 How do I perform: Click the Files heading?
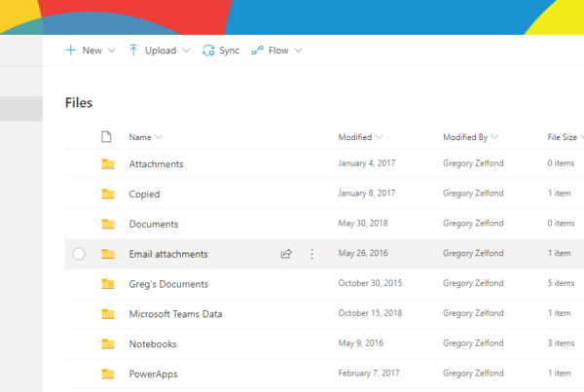[x=79, y=103]
